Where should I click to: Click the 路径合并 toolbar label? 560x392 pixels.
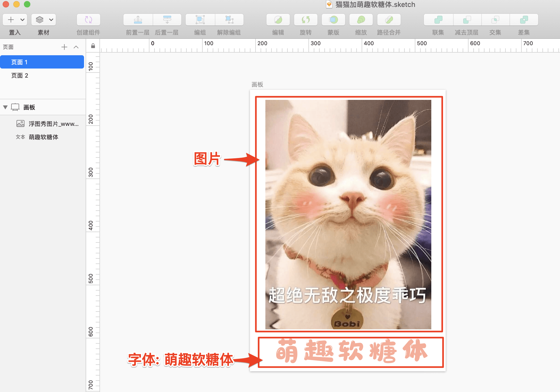[x=389, y=32]
